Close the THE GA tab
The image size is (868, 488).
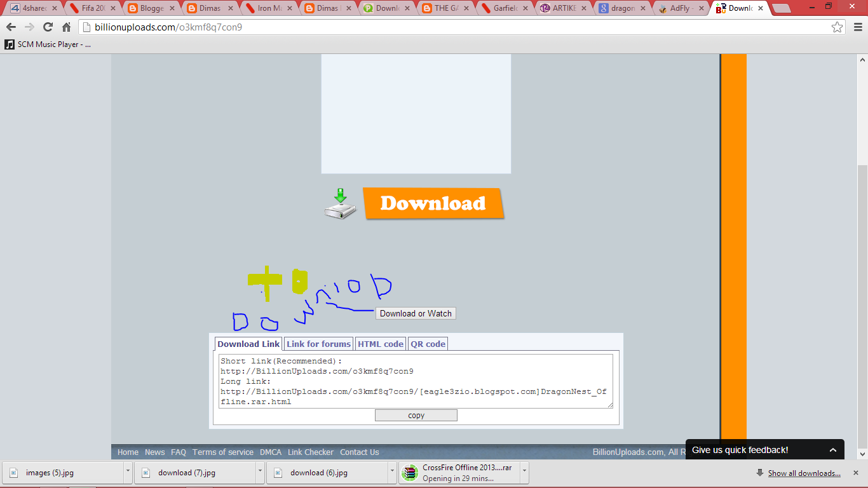click(466, 9)
